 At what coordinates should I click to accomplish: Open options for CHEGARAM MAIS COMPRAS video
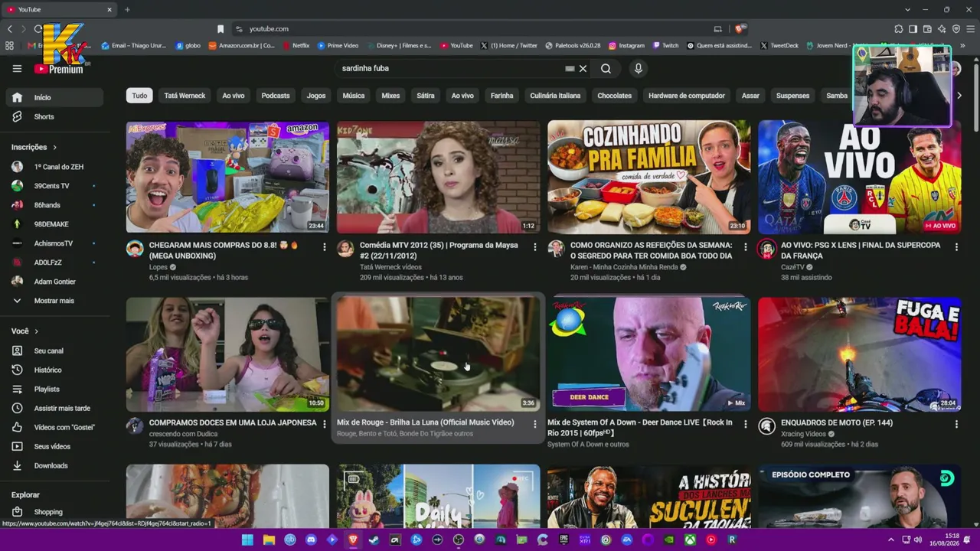[x=324, y=247]
